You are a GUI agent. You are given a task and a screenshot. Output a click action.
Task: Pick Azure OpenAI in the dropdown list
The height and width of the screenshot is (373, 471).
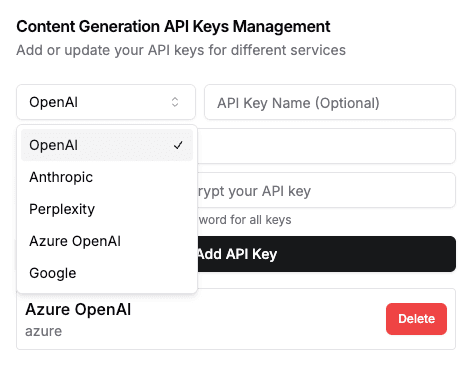click(107, 241)
